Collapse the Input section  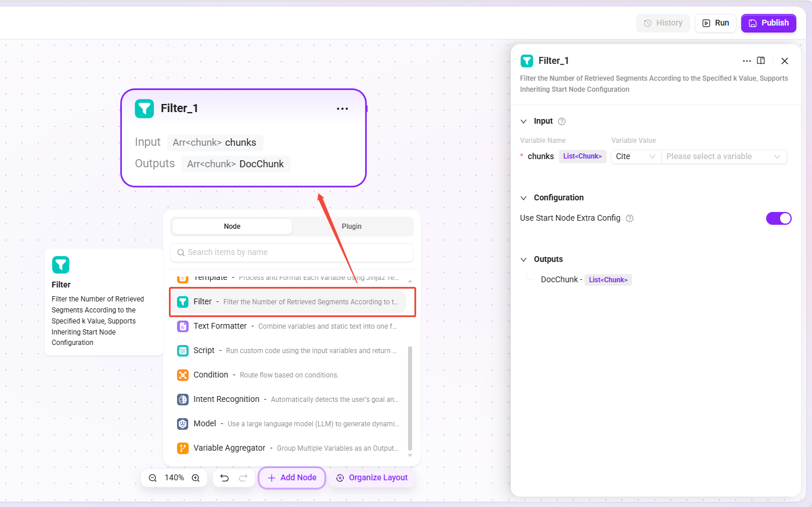(524, 121)
